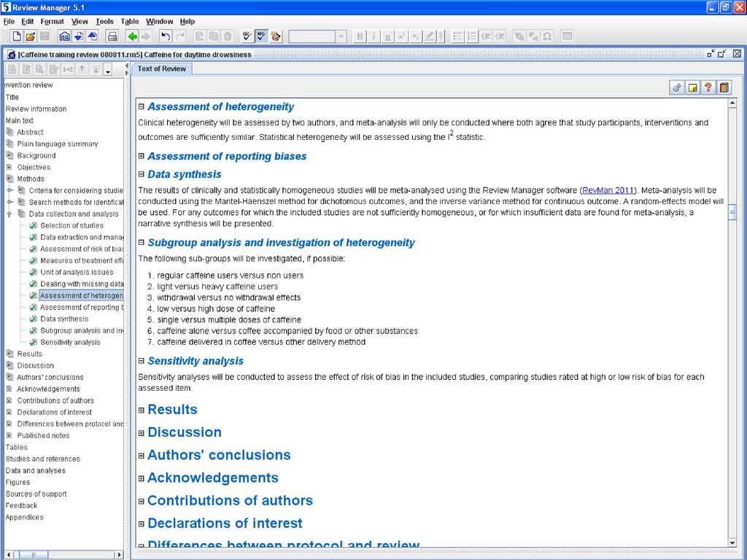This screenshot has height=560, width=747.
Task: Select Unit of analysis issues node
Action: (x=77, y=273)
